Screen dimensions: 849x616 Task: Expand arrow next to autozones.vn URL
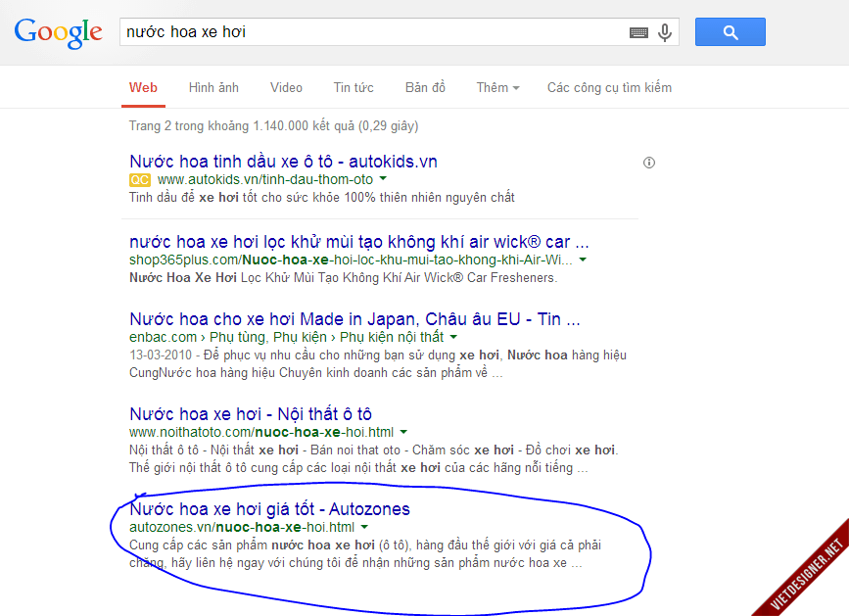click(x=364, y=527)
